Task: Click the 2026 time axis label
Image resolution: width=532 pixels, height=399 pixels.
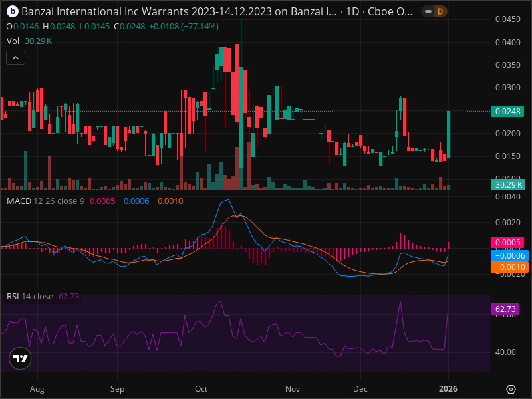Action: (x=448, y=389)
